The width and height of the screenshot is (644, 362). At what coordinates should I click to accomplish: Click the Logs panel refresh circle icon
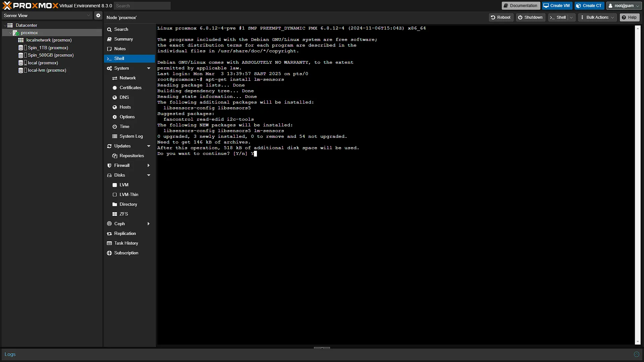tap(636, 354)
